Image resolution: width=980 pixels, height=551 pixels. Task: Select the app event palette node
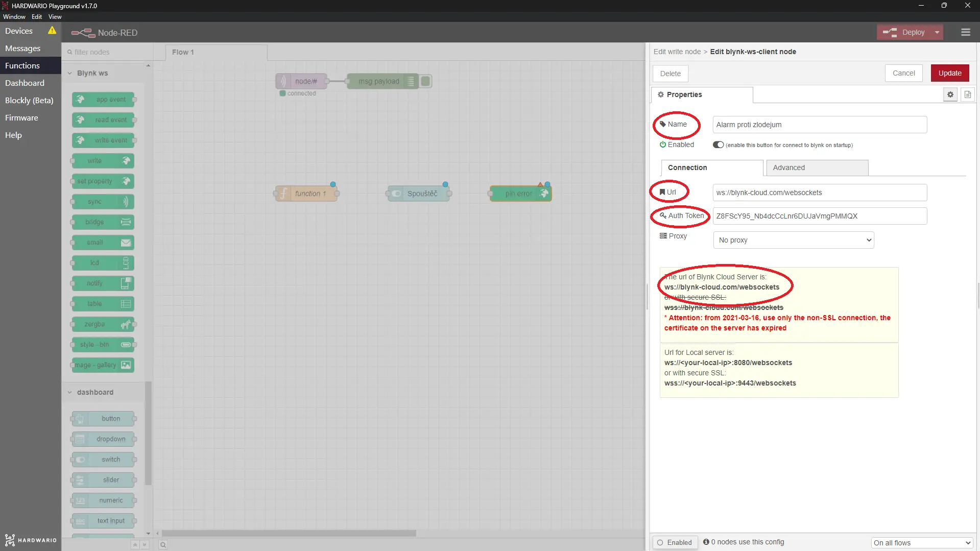tap(104, 100)
